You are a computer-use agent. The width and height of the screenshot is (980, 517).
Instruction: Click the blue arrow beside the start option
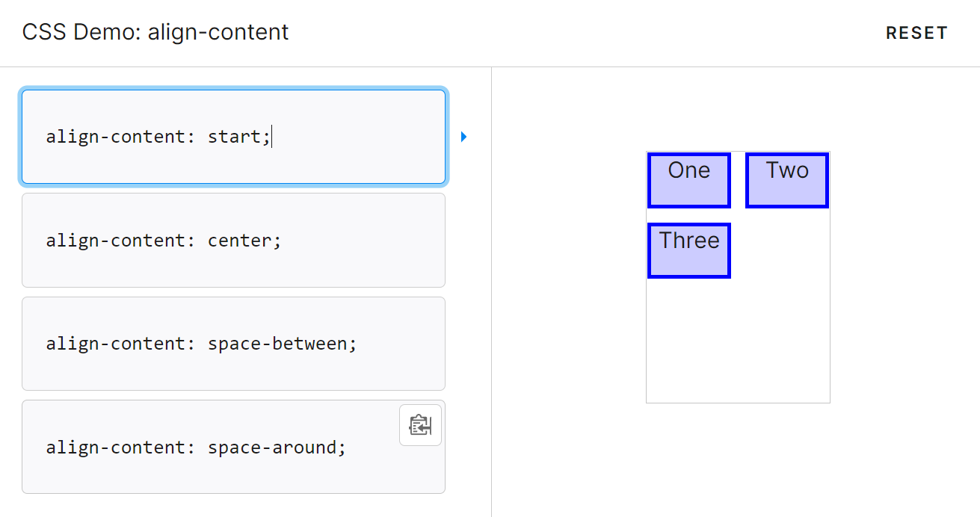(463, 137)
